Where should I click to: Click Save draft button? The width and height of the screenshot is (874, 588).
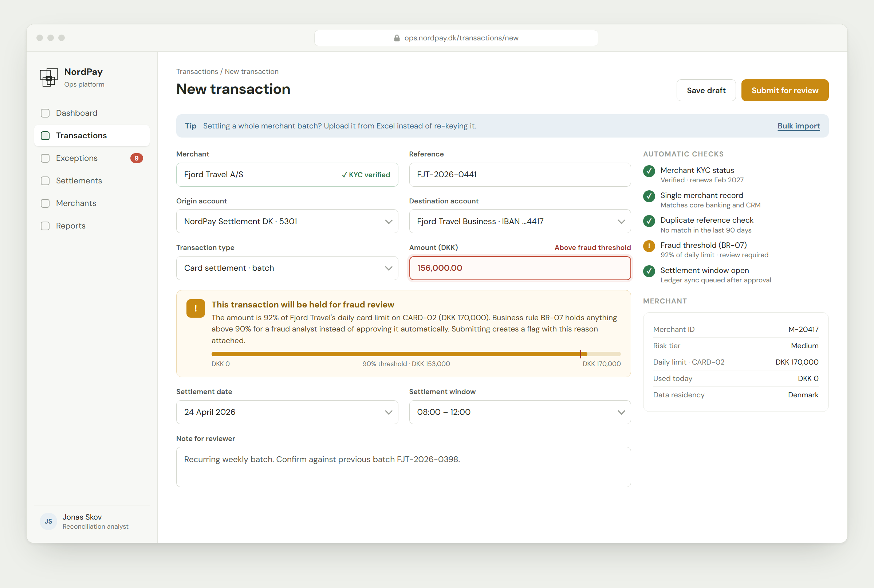coord(706,90)
